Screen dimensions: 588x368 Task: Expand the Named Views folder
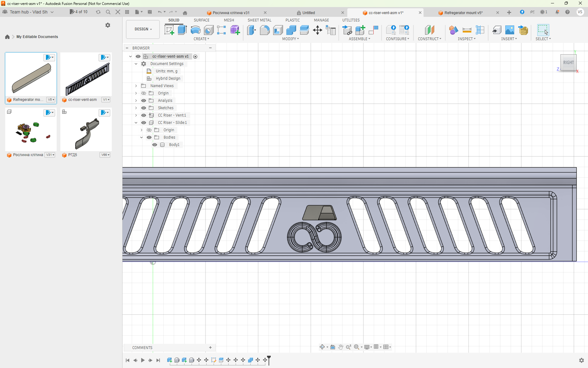pos(136,86)
